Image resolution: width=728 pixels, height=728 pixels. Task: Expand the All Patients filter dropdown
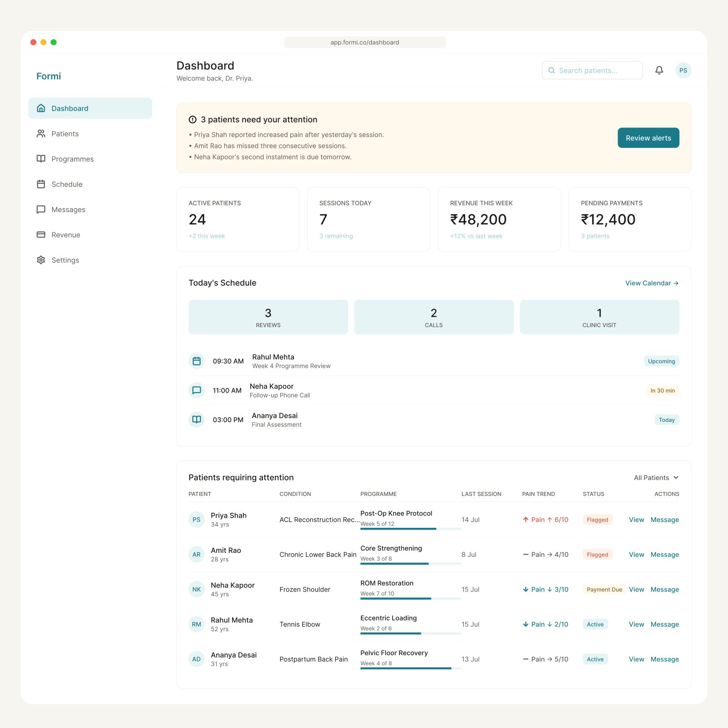656,478
